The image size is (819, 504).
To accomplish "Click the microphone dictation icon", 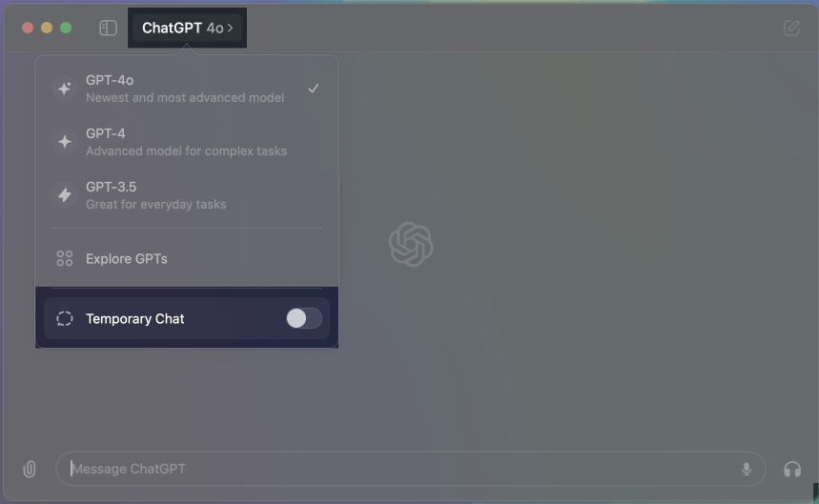I will click(x=747, y=469).
